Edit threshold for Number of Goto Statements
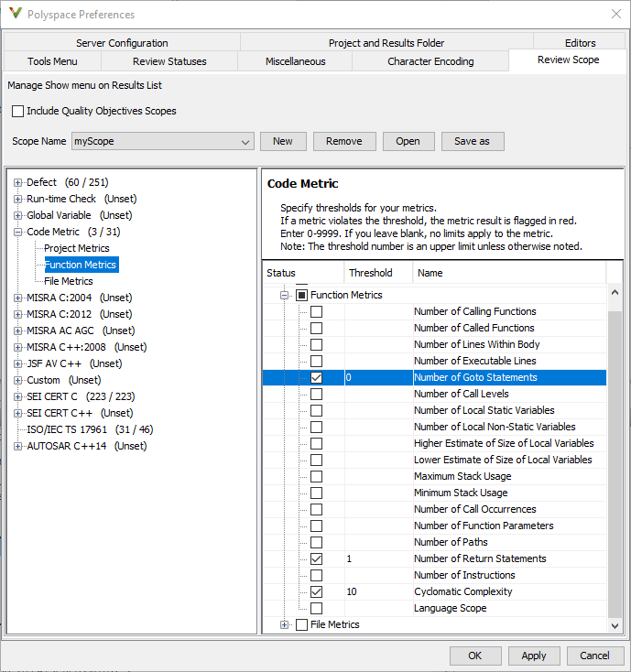This screenshot has width=631, height=672. (x=378, y=377)
